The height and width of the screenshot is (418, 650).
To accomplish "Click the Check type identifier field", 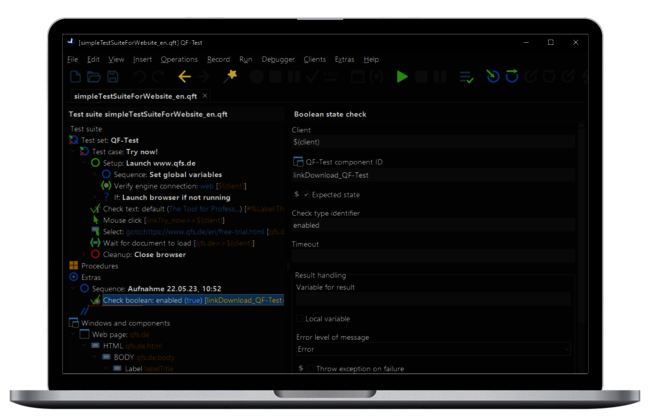I will click(x=430, y=227).
